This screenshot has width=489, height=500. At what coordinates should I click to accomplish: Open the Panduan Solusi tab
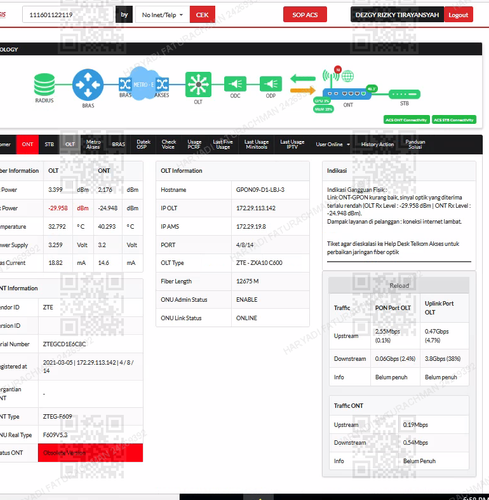click(x=415, y=144)
